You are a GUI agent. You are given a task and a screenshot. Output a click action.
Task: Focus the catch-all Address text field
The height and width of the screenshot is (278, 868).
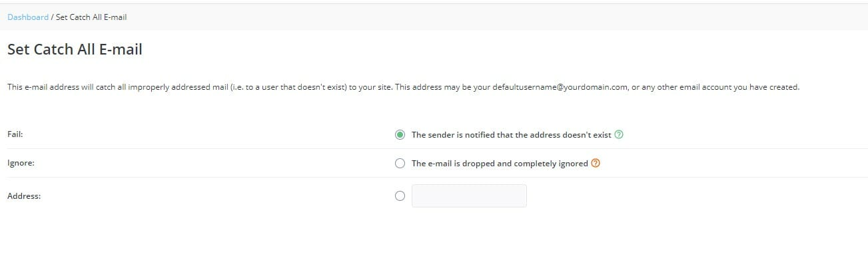469,196
